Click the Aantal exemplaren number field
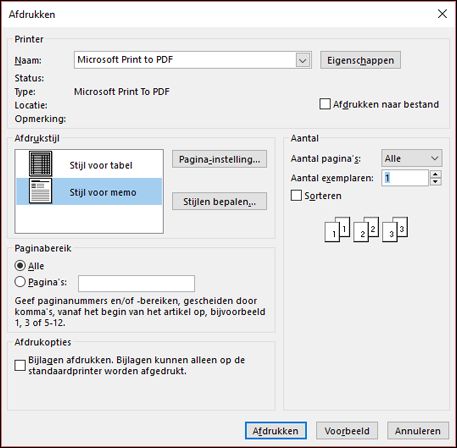 405,178
